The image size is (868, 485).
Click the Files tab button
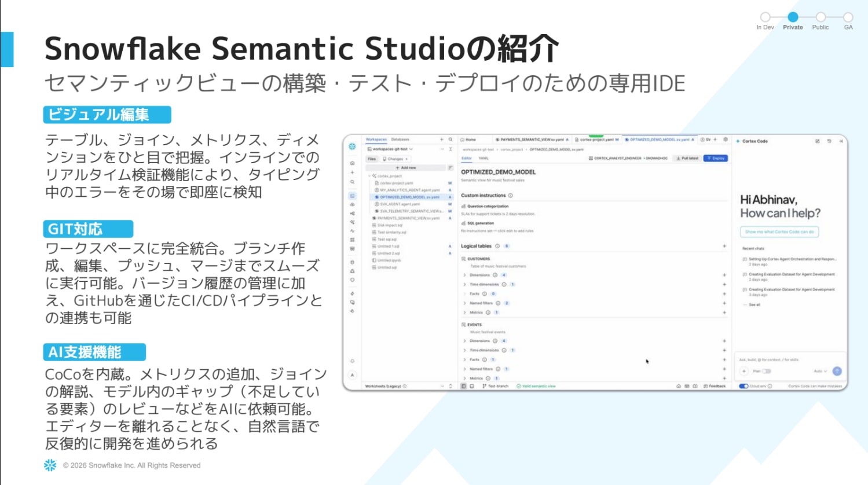(372, 159)
